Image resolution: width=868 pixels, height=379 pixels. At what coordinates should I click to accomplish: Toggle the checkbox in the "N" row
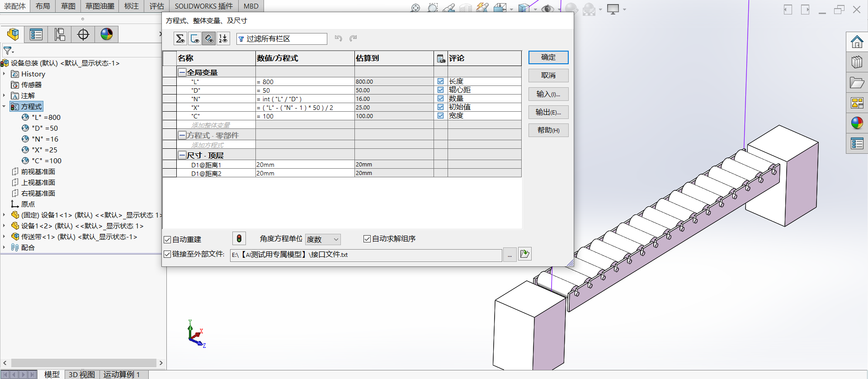click(x=440, y=99)
